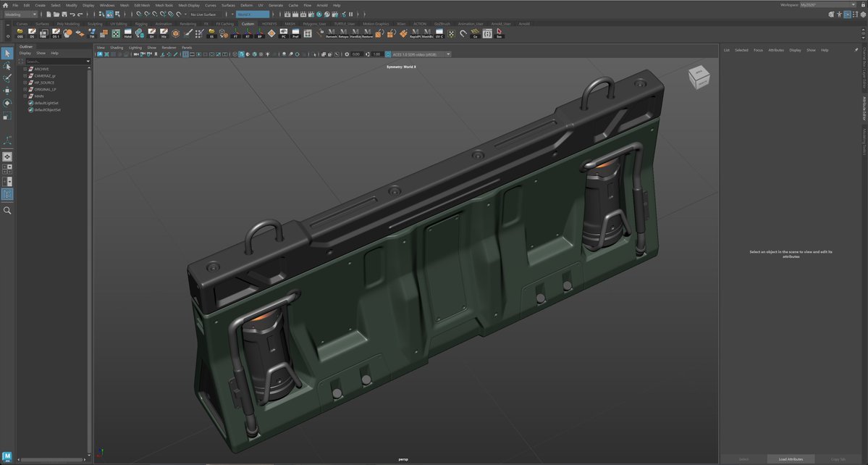Open the Workspace dropdown
This screenshot has height=465, width=868.
coord(828,5)
